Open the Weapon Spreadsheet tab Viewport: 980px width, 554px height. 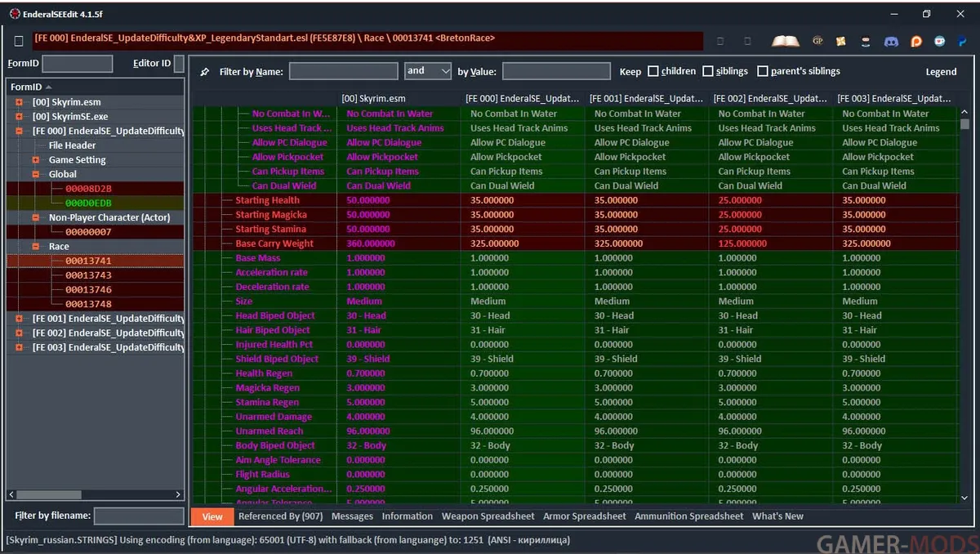click(488, 516)
